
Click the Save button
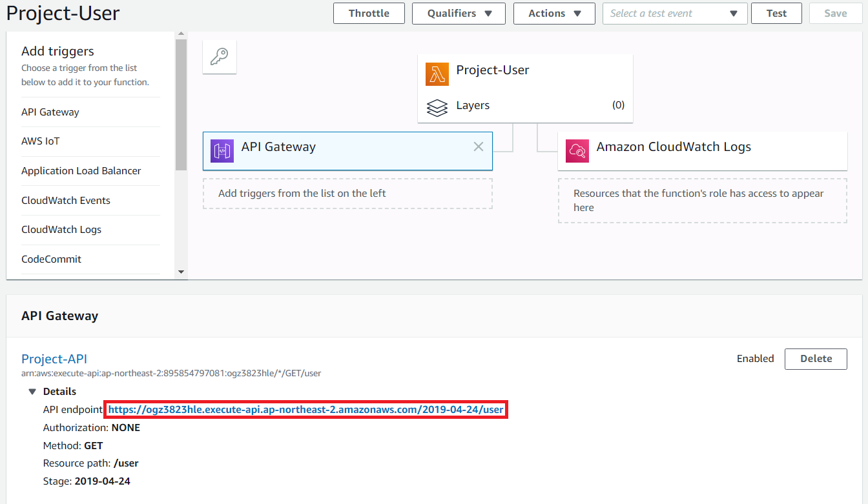tap(835, 14)
